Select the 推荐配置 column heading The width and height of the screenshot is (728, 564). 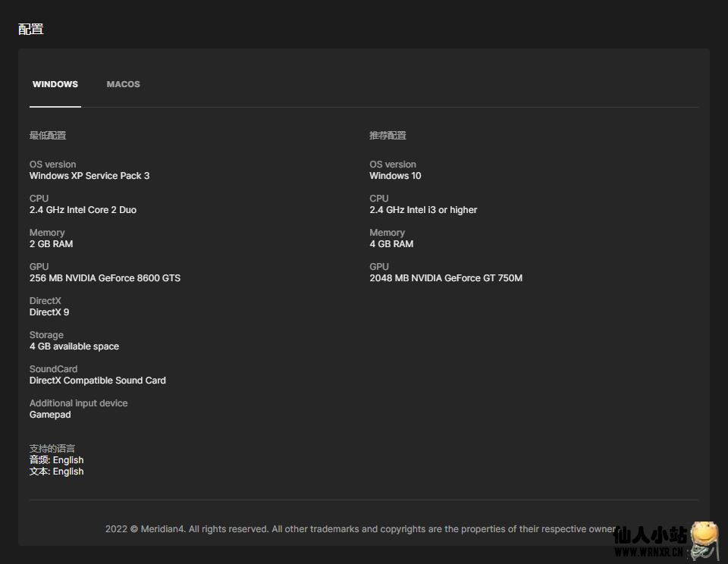click(388, 136)
